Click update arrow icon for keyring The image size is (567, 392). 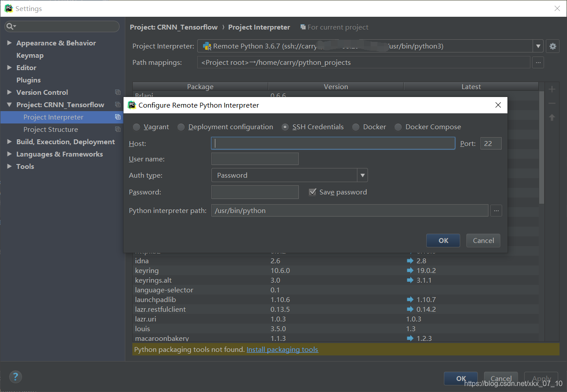coord(410,270)
